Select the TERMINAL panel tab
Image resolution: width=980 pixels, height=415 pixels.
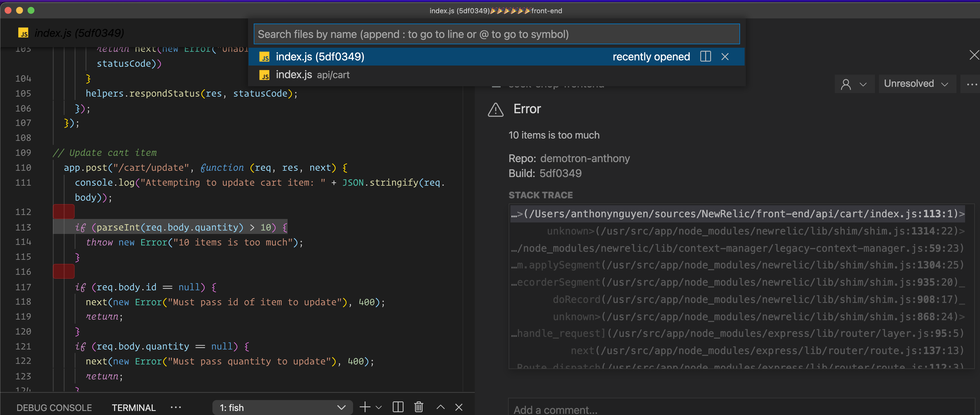[133, 408]
